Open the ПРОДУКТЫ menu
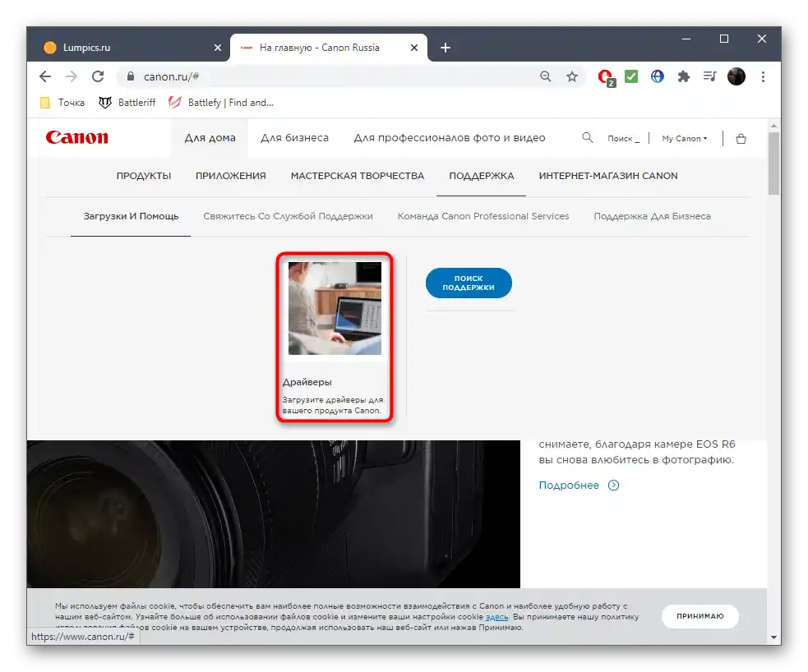The image size is (808, 672). coord(144,176)
